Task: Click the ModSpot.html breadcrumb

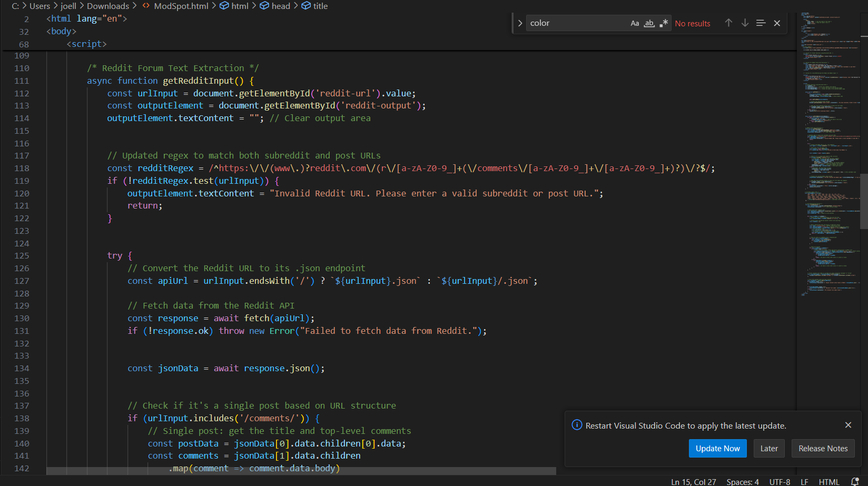Action: coord(181,6)
